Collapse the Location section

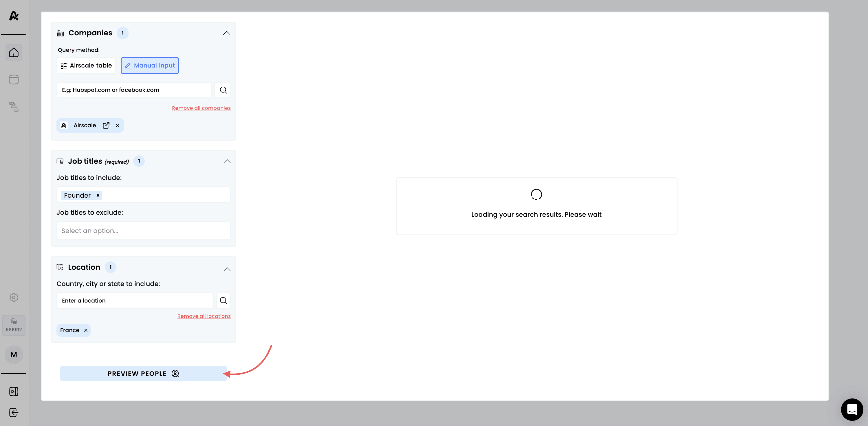tap(227, 269)
